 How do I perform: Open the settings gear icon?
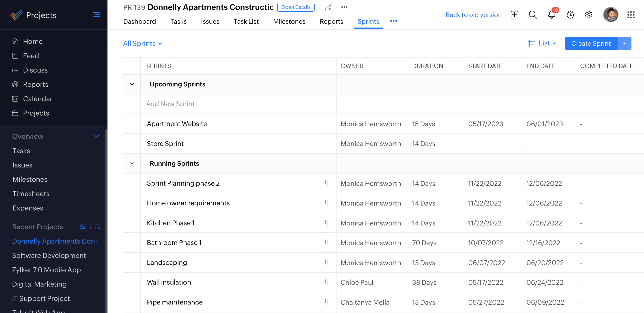coord(588,15)
